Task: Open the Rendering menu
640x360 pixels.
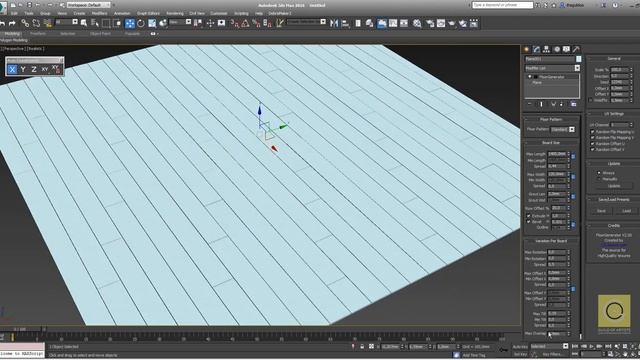Action: click(175, 13)
